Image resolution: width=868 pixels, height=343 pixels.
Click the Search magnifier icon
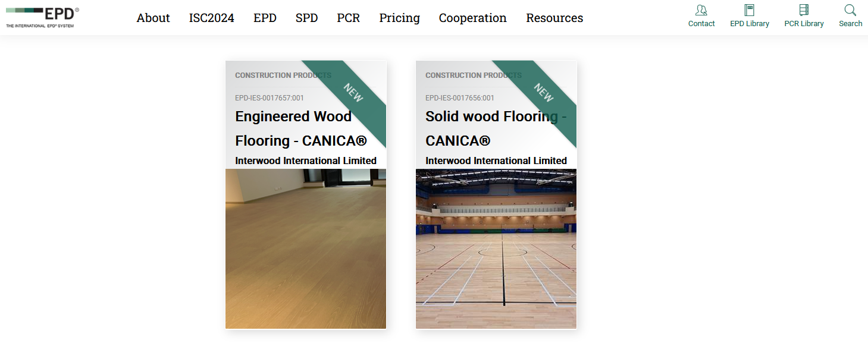tap(850, 10)
